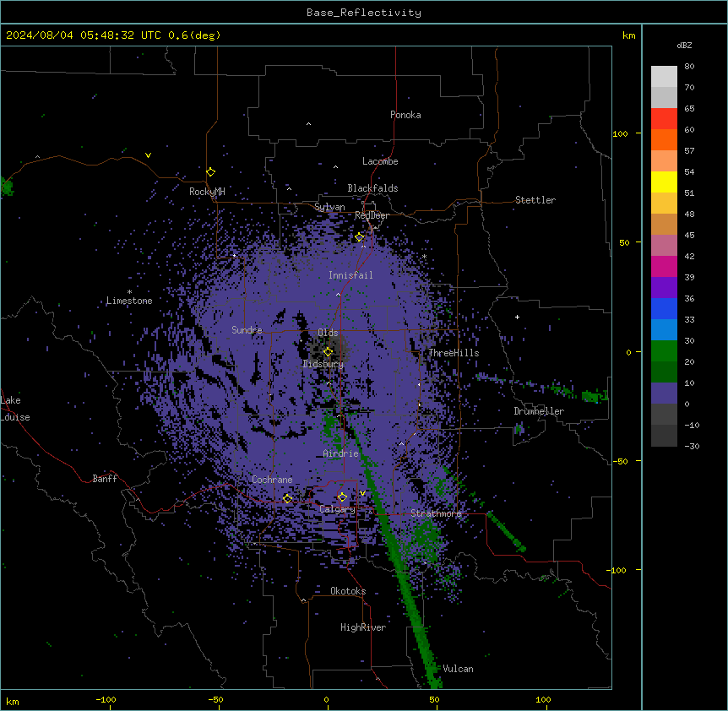Select the -50 tick on the vertical axis

(x=620, y=461)
